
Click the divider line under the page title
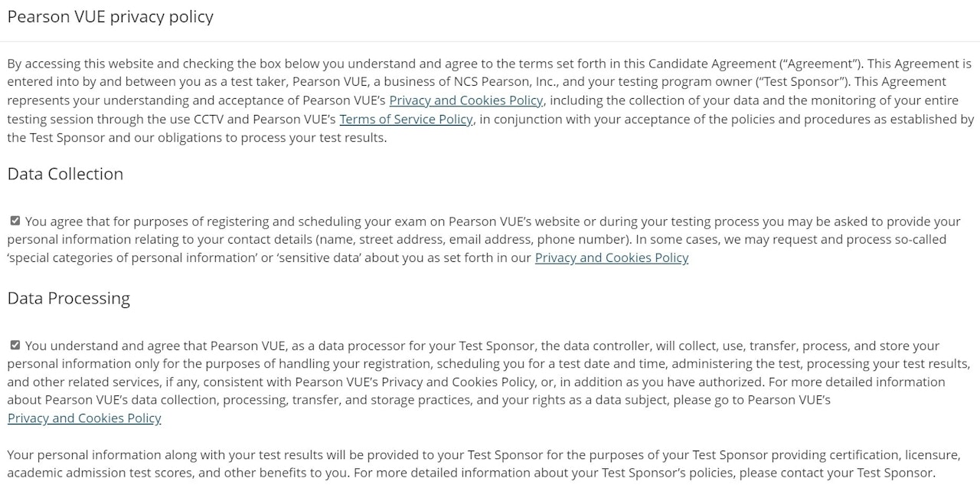pos(490,41)
